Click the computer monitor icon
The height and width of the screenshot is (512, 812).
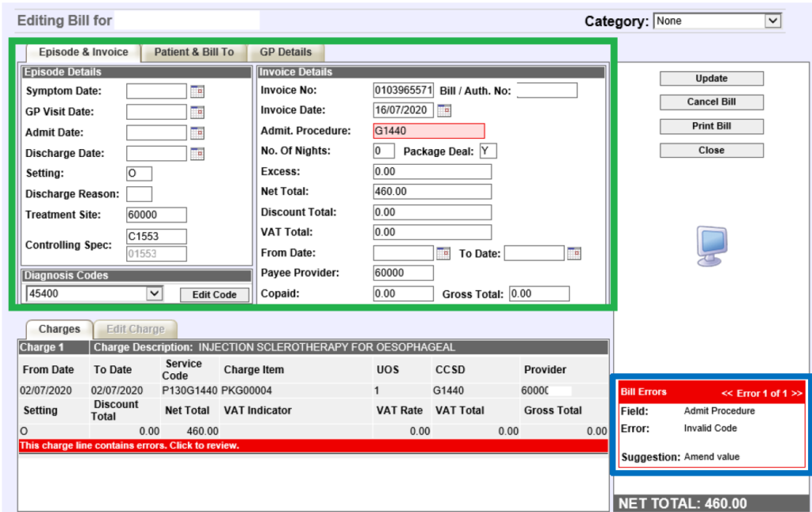point(711,246)
